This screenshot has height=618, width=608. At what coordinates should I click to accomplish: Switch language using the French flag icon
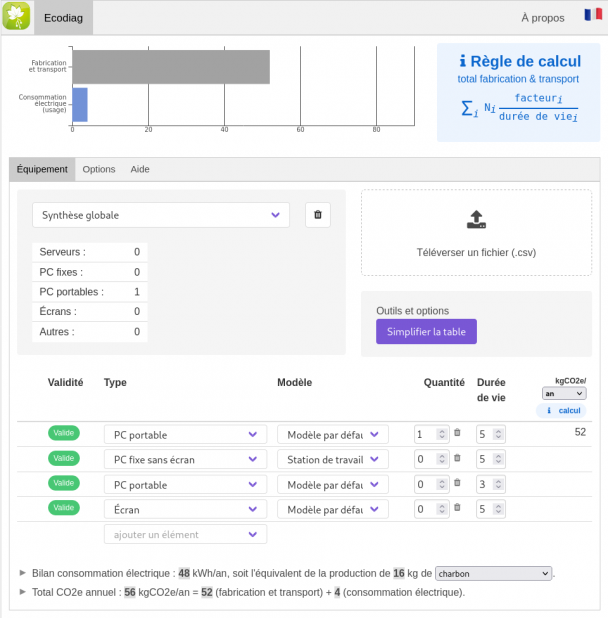point(593,16)
